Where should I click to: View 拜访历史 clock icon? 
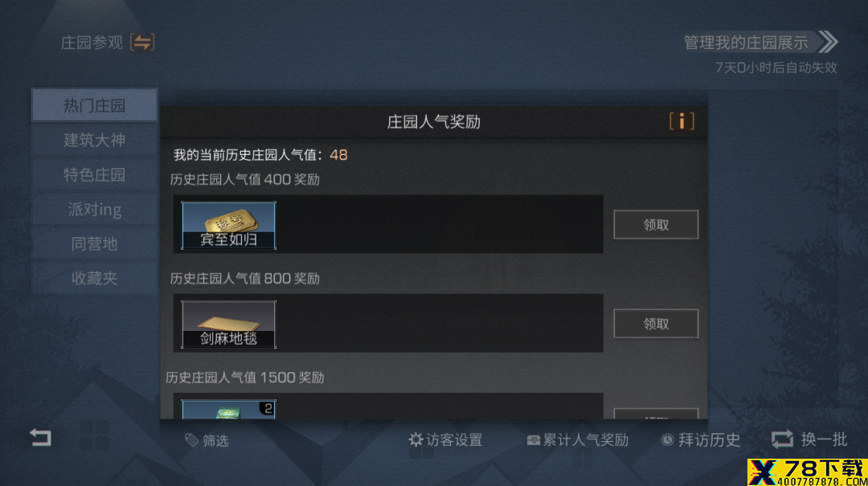(668, 439)
